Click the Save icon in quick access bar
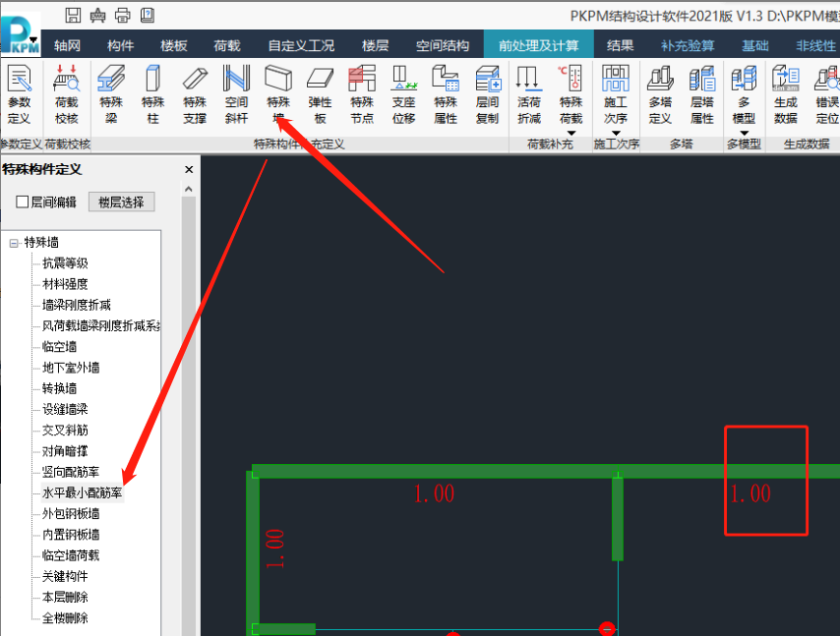 [73, 15]
